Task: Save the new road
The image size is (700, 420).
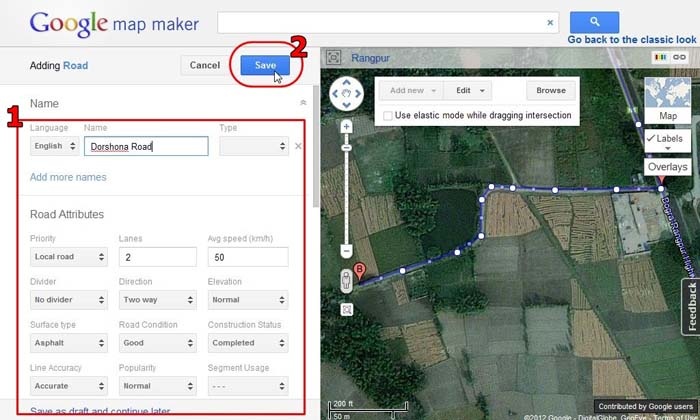Action: click(x=265, y=65)
